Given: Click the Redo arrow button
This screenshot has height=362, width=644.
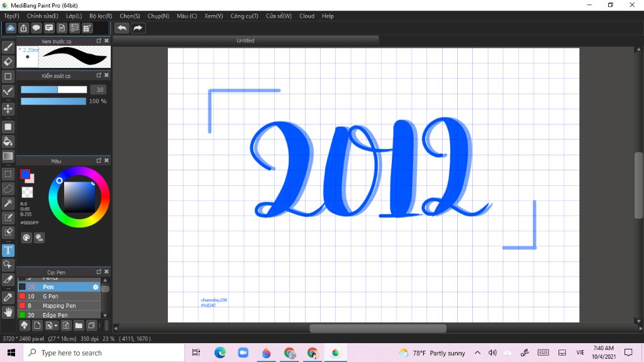Looking at the screenshot, I should click(138, 28).
